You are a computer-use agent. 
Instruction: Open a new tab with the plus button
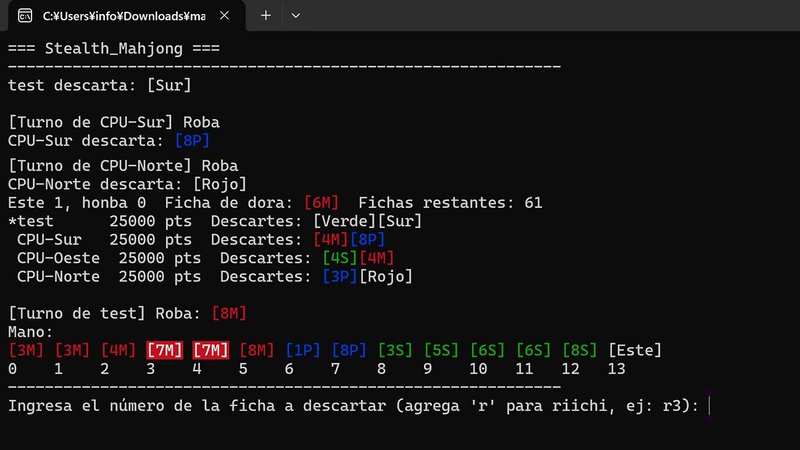(266, 16)
